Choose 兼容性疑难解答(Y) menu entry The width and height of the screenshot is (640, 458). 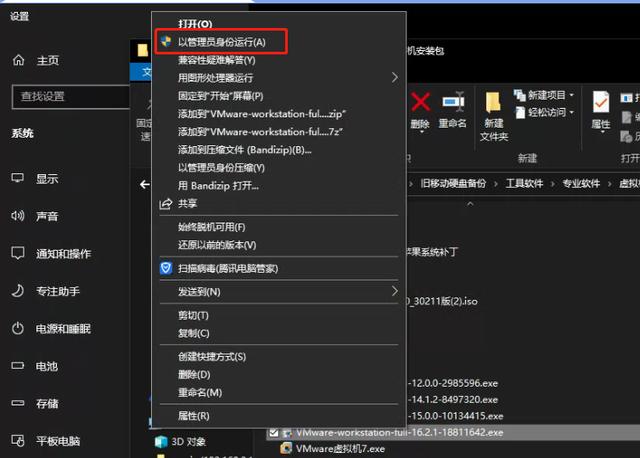click(x=217, y=60)
